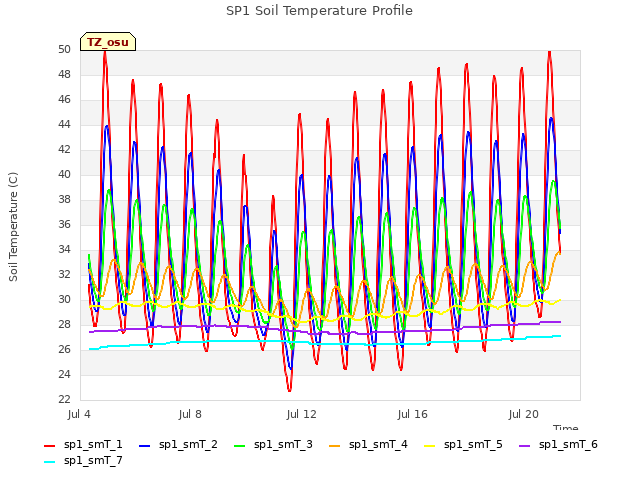640x480 pixels.
Task: Click the green sp1_smT_3 legend swatch
Action: point(240,446)
